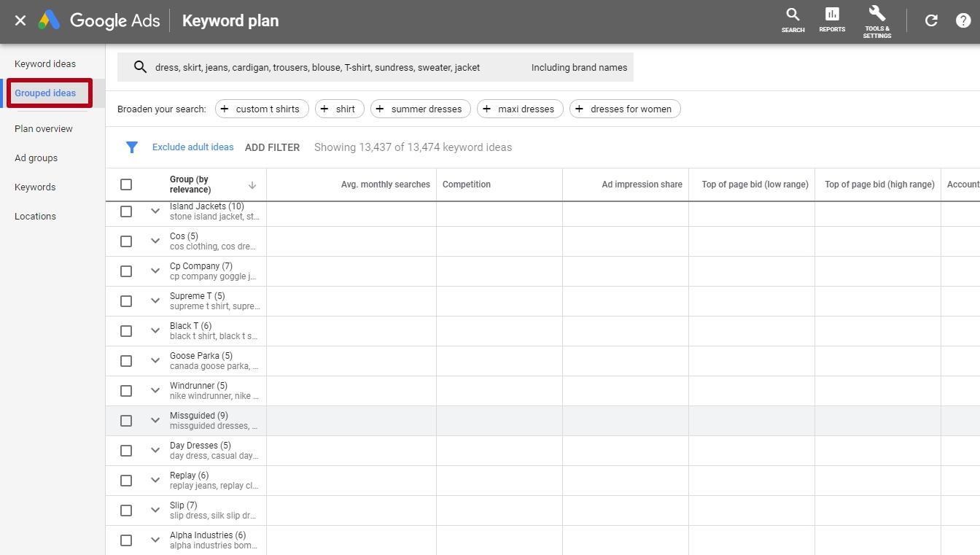This screenshot has width=980, height=555.
Task: Click the Goose Parka (5) group name
Action: coord(201,356)
